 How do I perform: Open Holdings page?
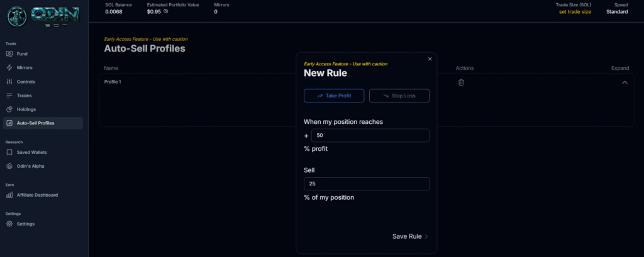[26, 109]
